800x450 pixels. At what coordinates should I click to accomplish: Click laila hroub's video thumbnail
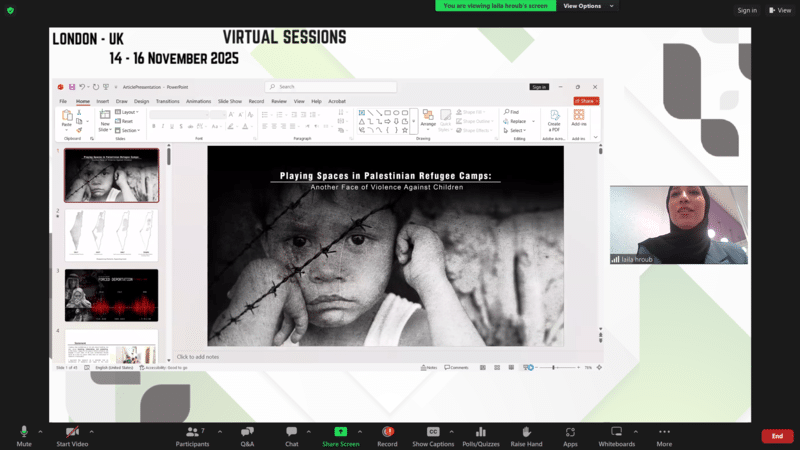click(x=678, y=224)
